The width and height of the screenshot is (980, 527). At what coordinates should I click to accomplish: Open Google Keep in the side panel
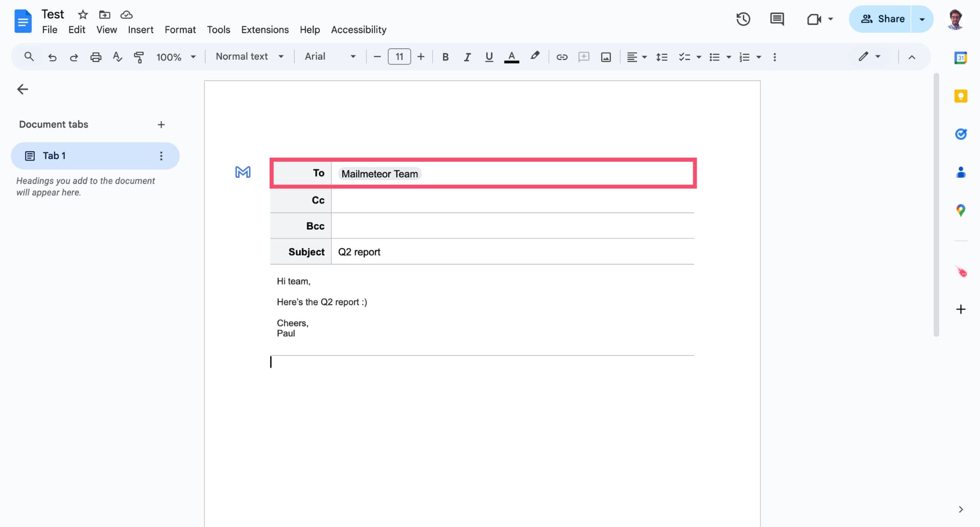[961, 95]
